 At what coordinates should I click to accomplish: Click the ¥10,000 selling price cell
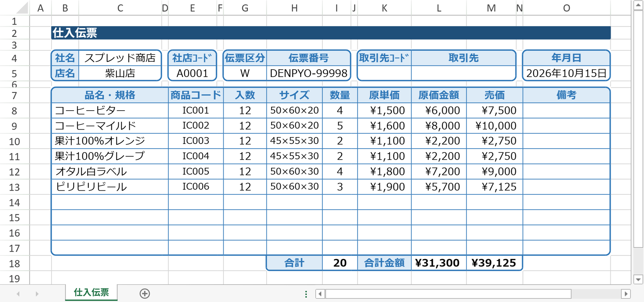pyautogui.click(x=495, y=126)
